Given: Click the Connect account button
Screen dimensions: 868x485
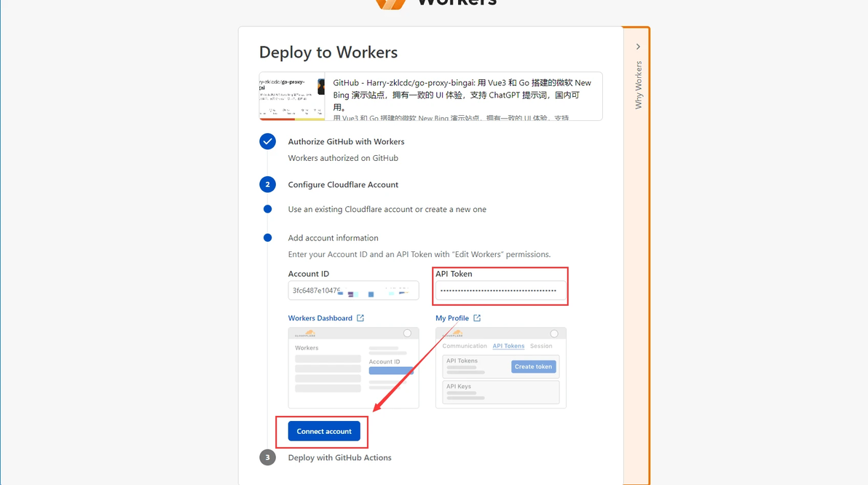Looking at the screenshot, I should pyautogui.click(x=324, y=431).
